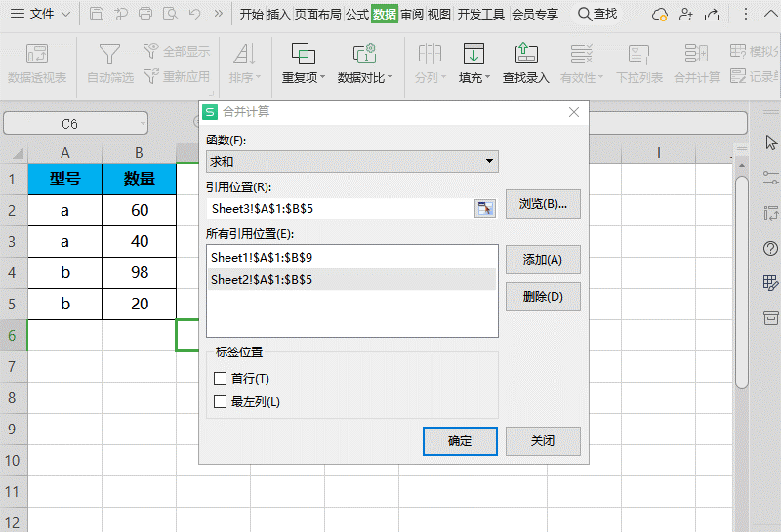Click the settings sliders icon in right sidebar
The image size is (781, 532).
tap(770, 178)
